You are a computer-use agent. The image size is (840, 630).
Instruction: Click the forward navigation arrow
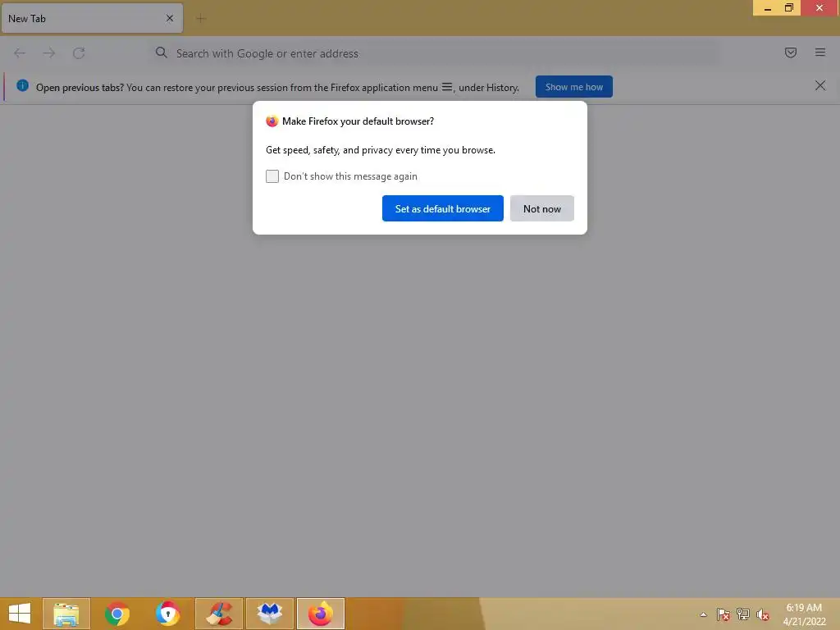[x=48, y=53]
